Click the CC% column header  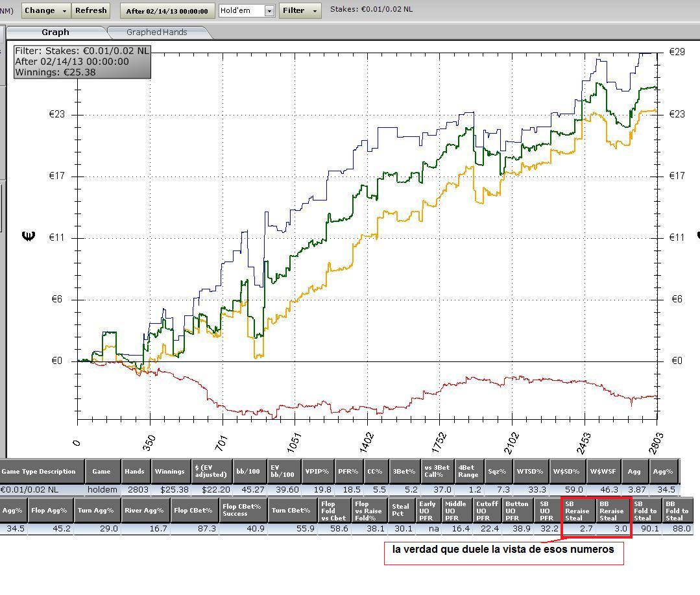coord(376,471)
